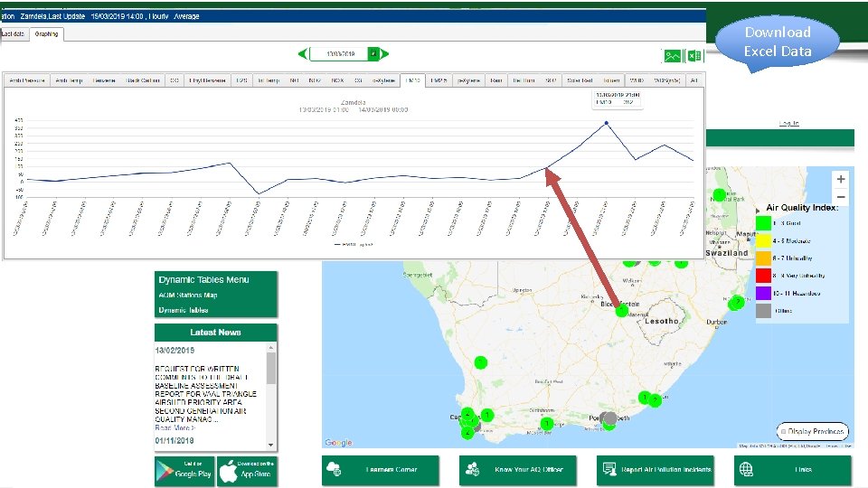
Task: Open the NO parameter tab
Action: click(x=294, y=80)
